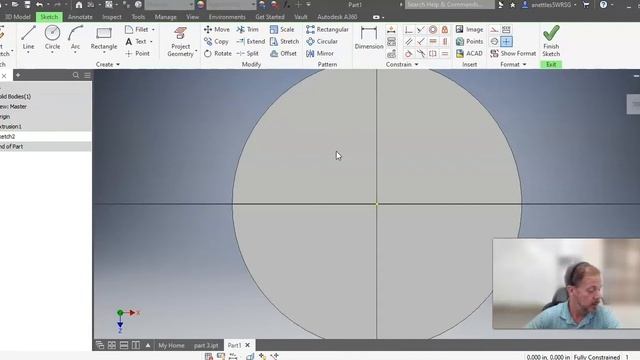Click the Undo button
The width and height of the screenshot is (640, 360).
pyautogui.click(x=39, y=5)
